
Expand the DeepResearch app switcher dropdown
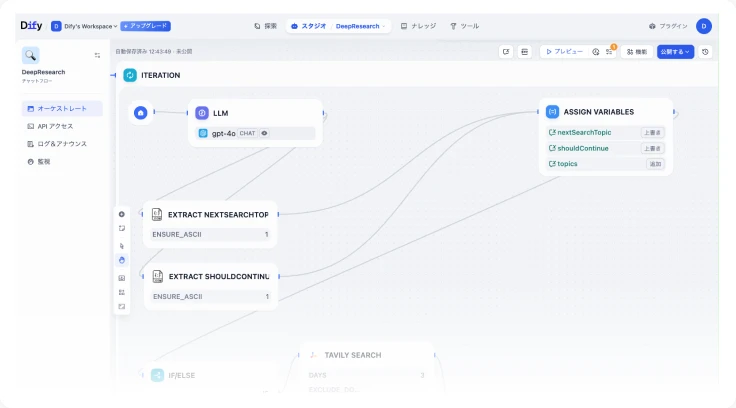pyautogui.click(x=360, y=26)
